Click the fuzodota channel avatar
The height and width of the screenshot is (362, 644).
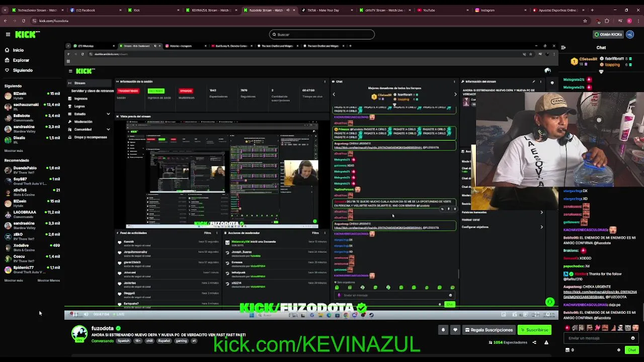click(79, 334)
